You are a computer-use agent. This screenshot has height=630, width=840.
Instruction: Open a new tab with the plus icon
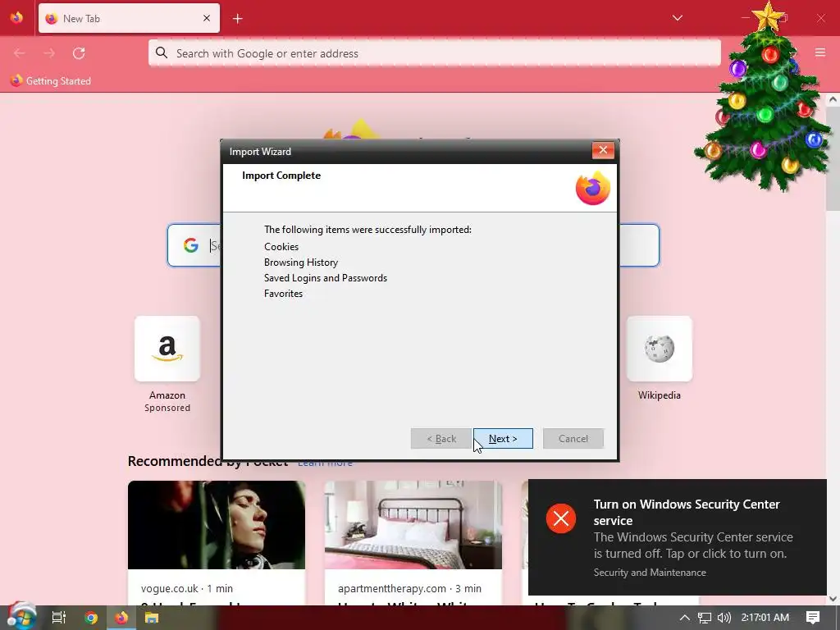coord(237,19)
